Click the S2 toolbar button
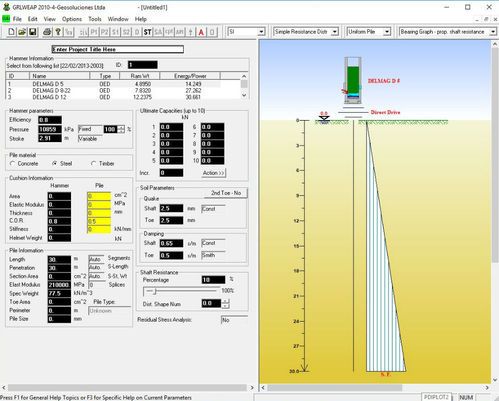The image size is (499, 401). 126,32
